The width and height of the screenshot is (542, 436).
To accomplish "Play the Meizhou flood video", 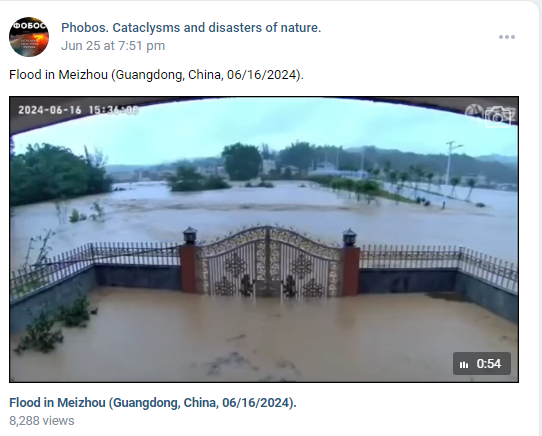I will point(264,239).
